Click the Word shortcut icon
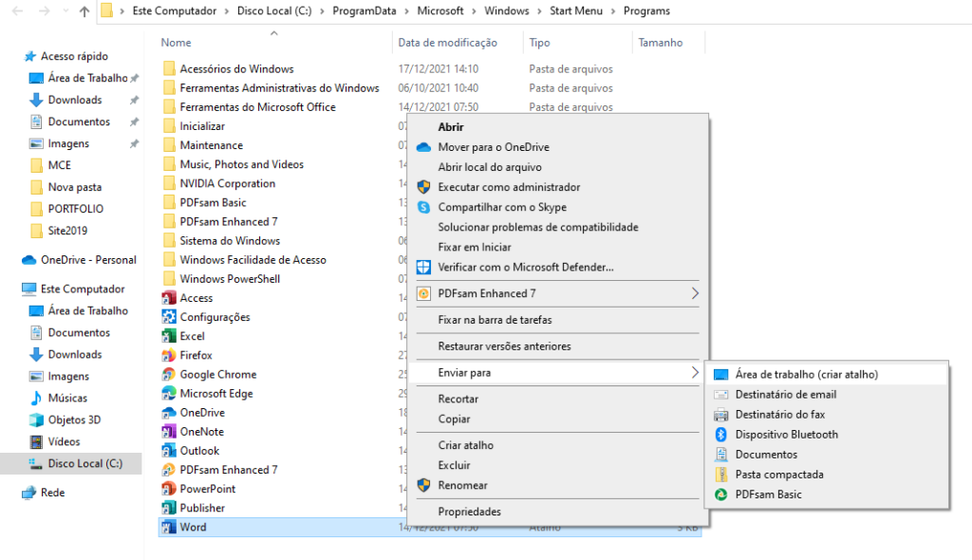The width and height of the screenshot is (972, 560). pyautogui.click(x=169, y=527)
